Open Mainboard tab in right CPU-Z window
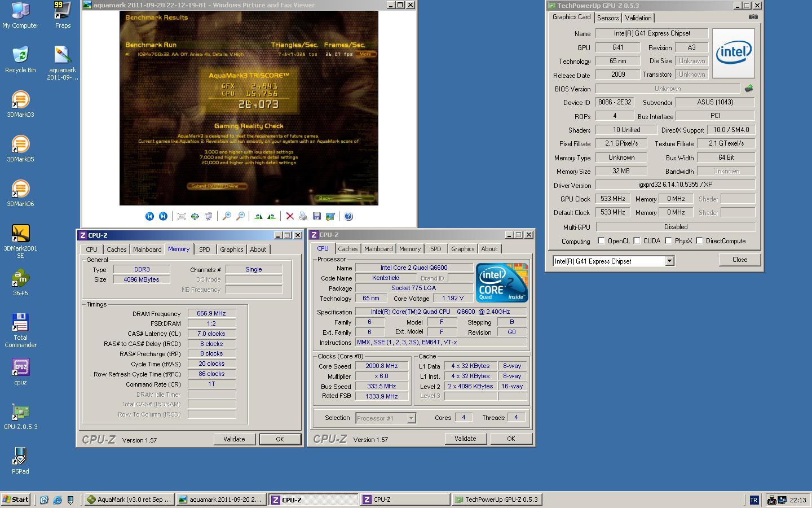 tap(378, 249)
